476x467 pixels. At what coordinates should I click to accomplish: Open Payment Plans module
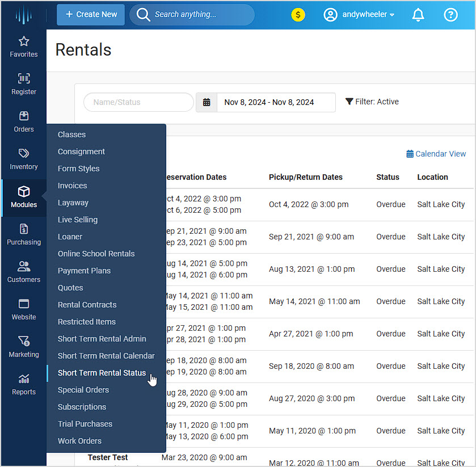(x=85, y=271)
